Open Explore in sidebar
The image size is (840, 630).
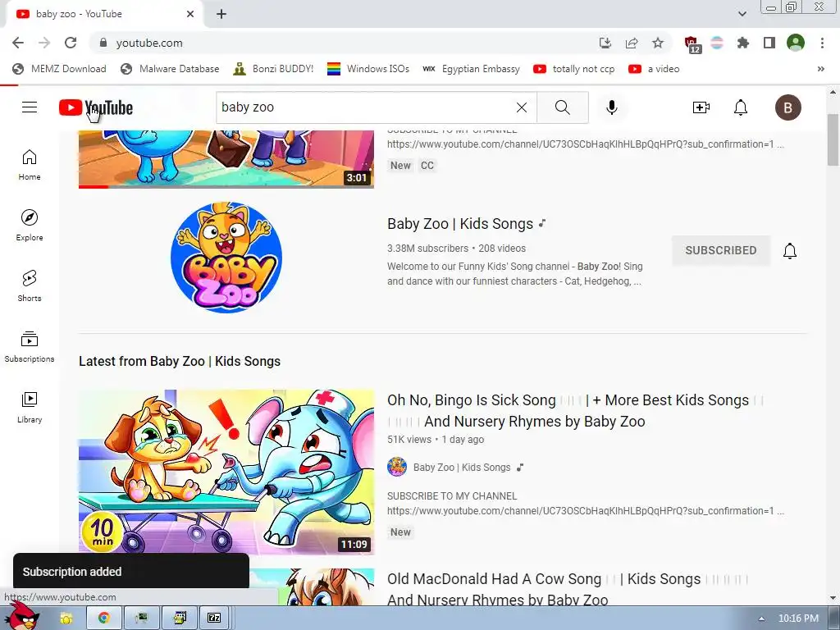point(30,226)
